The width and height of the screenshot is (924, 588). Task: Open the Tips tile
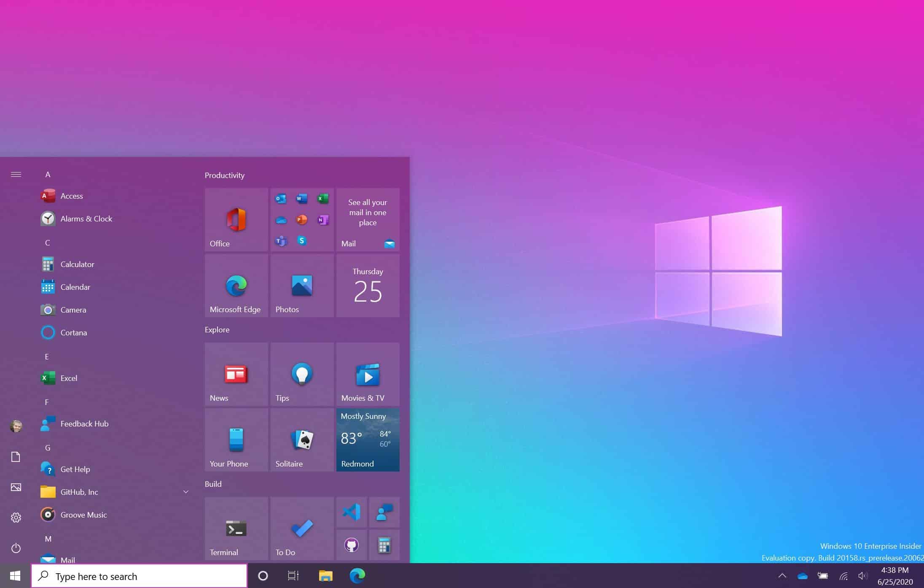click(x=302, y=374)
